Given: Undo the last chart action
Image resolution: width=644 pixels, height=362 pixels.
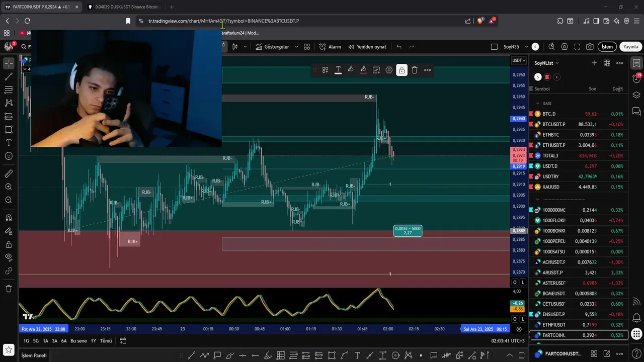Looking at the screenshot, I should [399, 47].
